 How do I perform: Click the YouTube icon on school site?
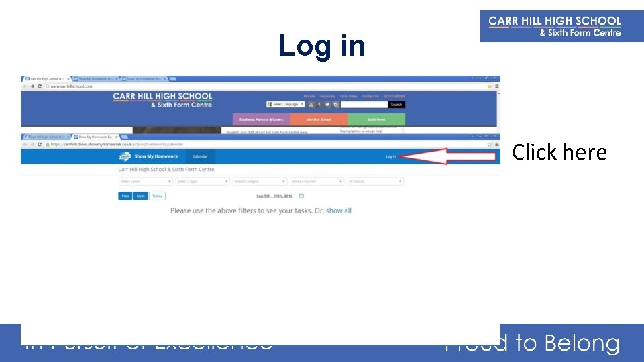coord(311,105)
